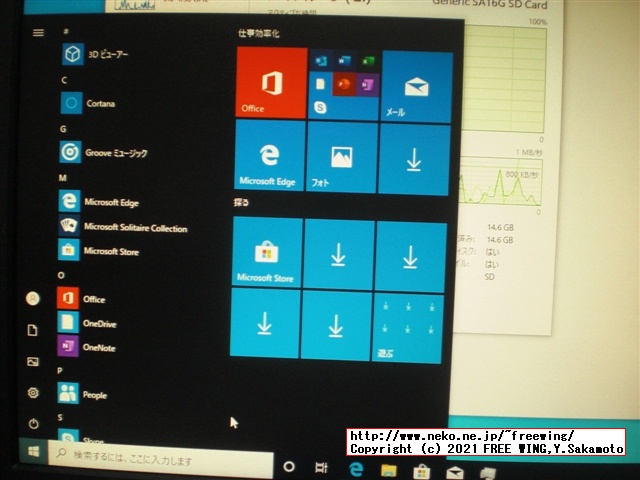Open the 3D ビューアー app icon

pos(73,54)
